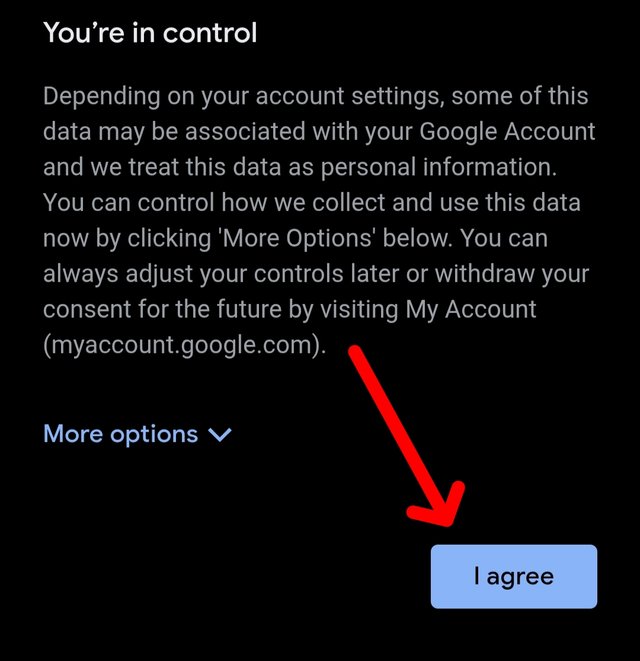The height and width of the screenshot is (661, 640).
Task: Click the red arrow head annotation
Action: (440, 510)
